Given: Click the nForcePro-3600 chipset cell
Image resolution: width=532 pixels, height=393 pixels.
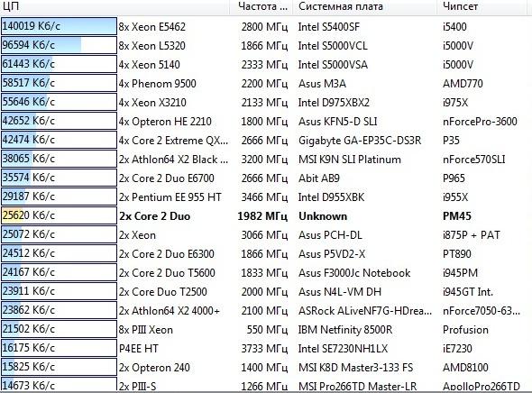Looking at the screenshot, I should point(480,122).
